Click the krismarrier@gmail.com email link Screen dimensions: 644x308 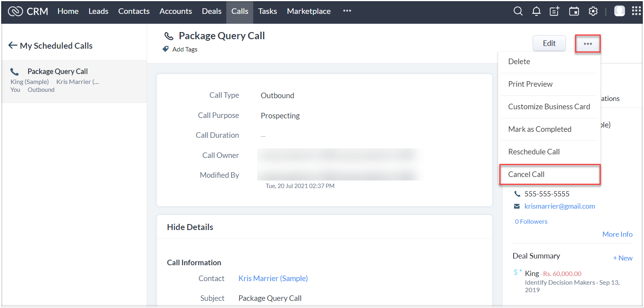[560, 206]
